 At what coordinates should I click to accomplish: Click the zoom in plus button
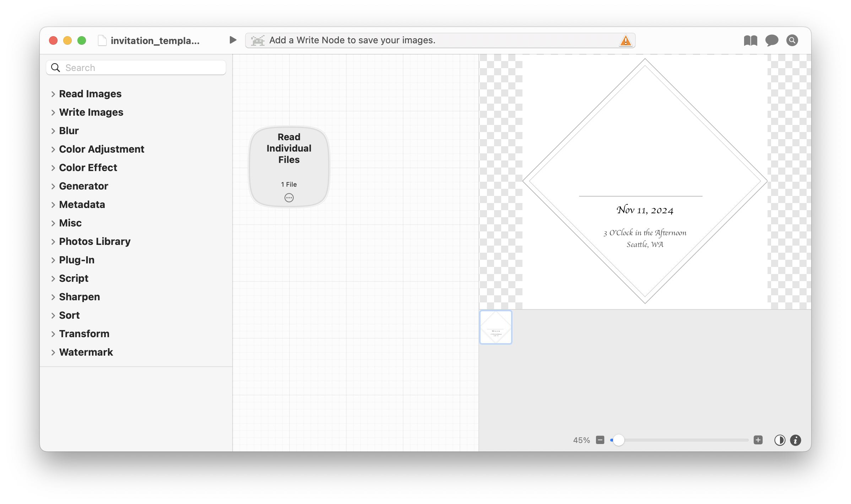pos(758,440)
